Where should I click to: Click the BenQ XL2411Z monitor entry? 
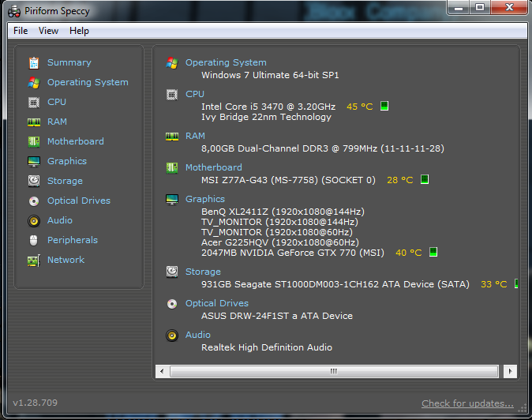(x=283, y=212)
